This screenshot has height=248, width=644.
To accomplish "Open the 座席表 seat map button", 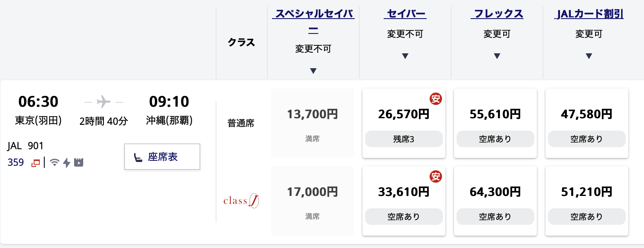I will coord(162,157).
